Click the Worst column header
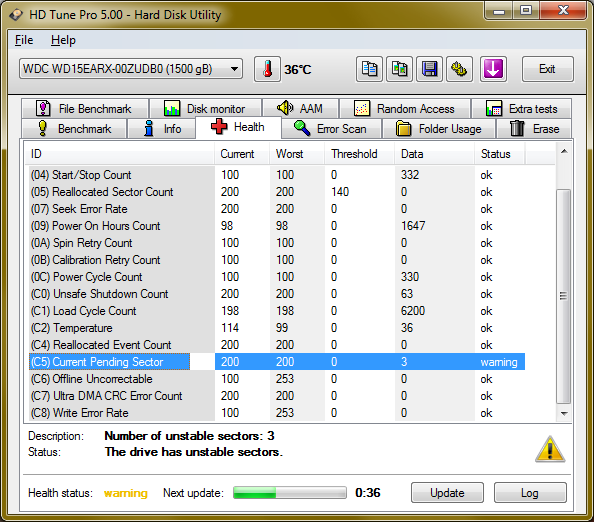This screenshot has width=594, height=522. 297,154
